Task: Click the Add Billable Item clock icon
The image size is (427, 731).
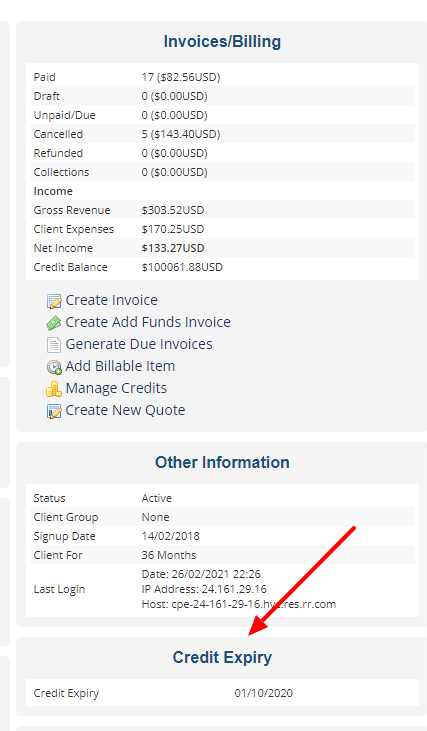Action: point(54,367)
